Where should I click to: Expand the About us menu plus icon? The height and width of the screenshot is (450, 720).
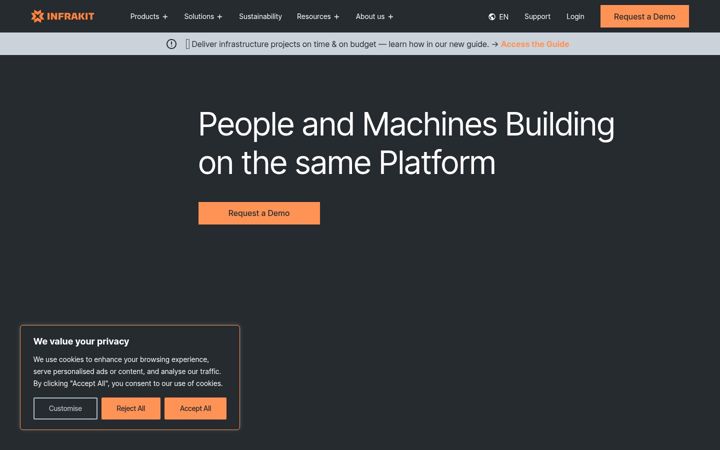[x=390, y=17]
